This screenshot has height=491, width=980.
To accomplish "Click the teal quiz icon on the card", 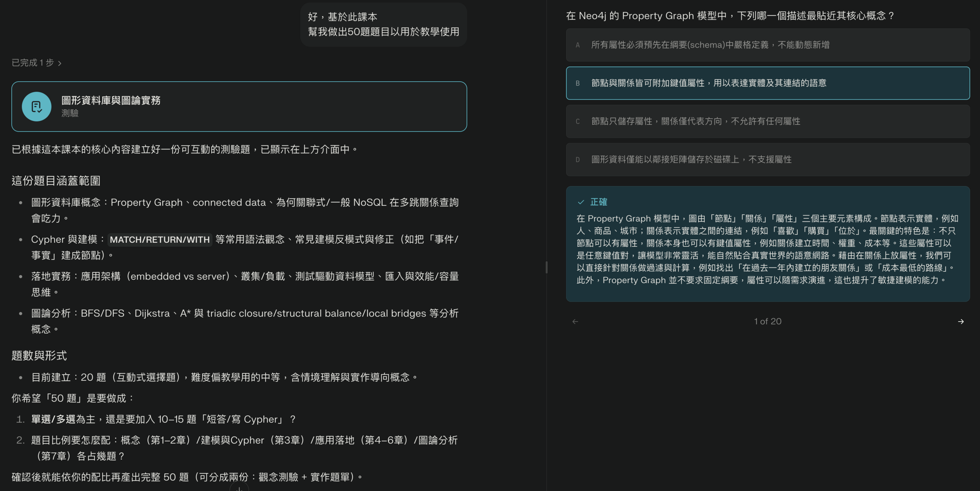I will coord(36,107).
